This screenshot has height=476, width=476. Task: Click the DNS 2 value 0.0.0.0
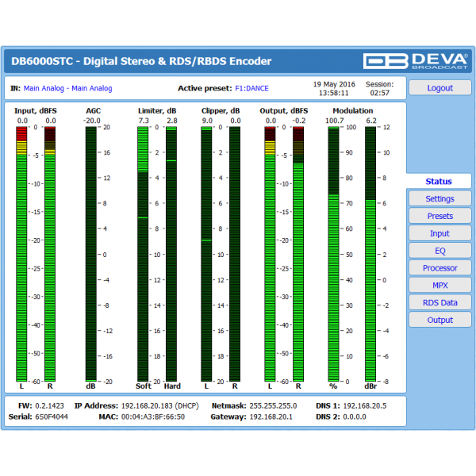point(355,416)
